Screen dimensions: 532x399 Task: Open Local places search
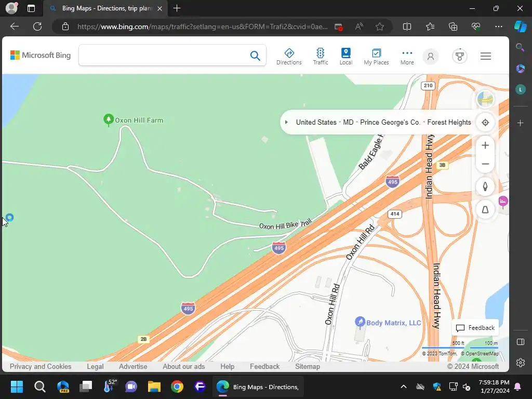[x=345, y=56]
